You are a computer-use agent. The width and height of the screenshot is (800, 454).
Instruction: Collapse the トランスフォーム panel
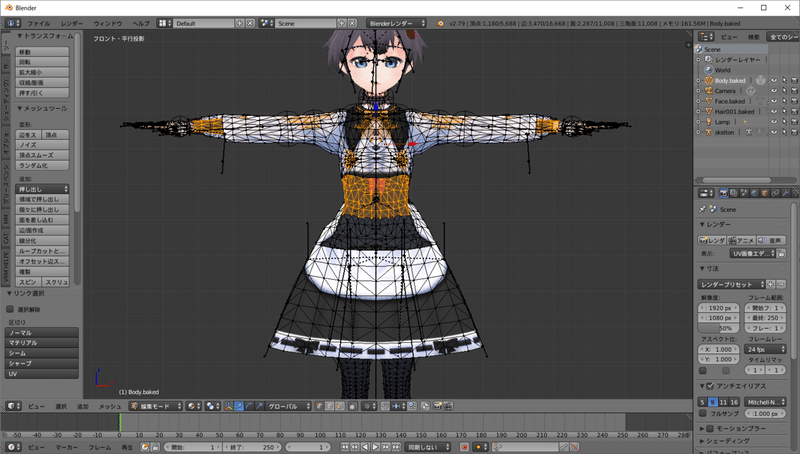(x=19, y=36)
